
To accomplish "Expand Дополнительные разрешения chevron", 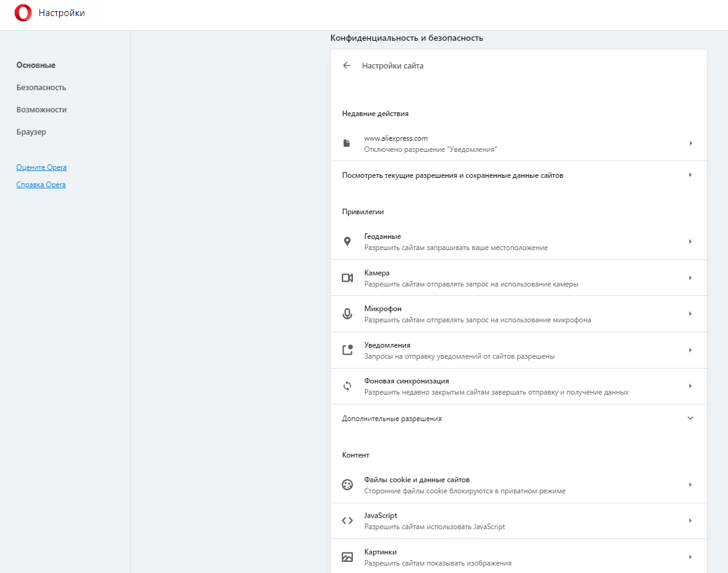I will click(690, 418).
